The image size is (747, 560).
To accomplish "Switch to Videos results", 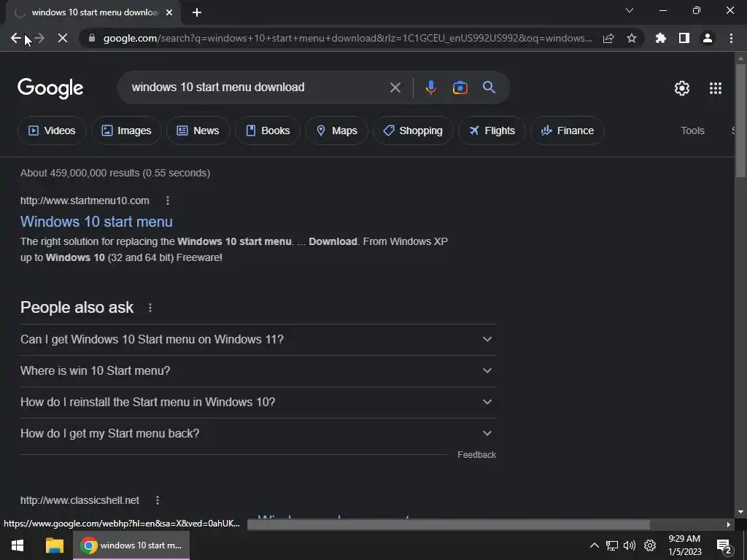I will [52, 131].
